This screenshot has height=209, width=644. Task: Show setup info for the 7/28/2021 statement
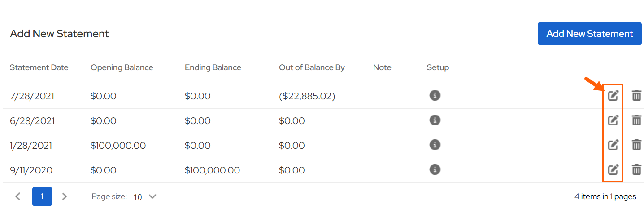(435, 95)
